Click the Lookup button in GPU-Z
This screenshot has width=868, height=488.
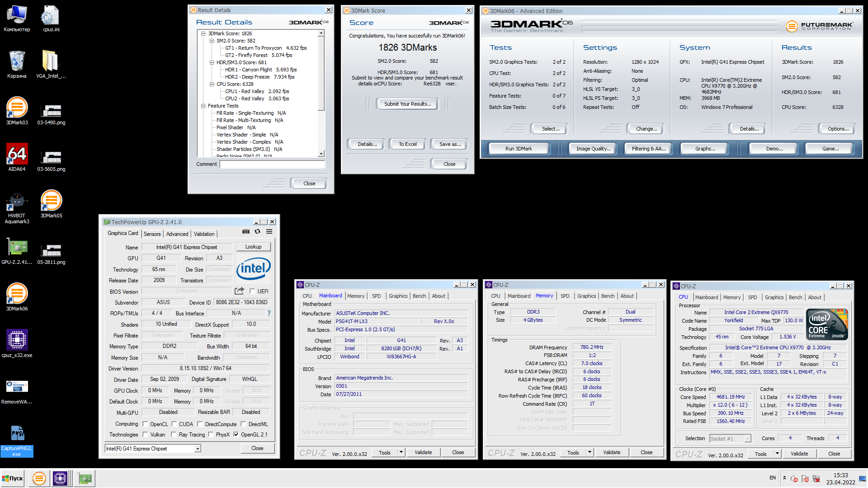click(x=254, y=247)
